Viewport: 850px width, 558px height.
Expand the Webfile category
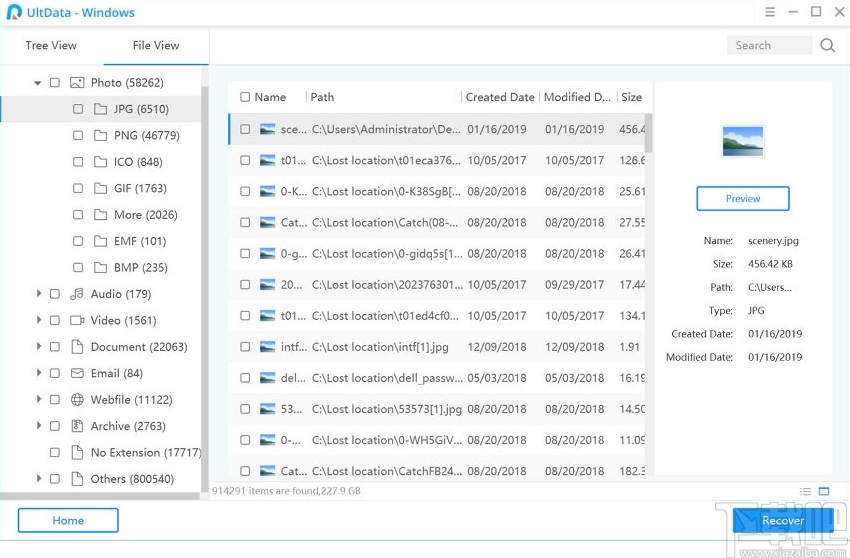(38, 399)
